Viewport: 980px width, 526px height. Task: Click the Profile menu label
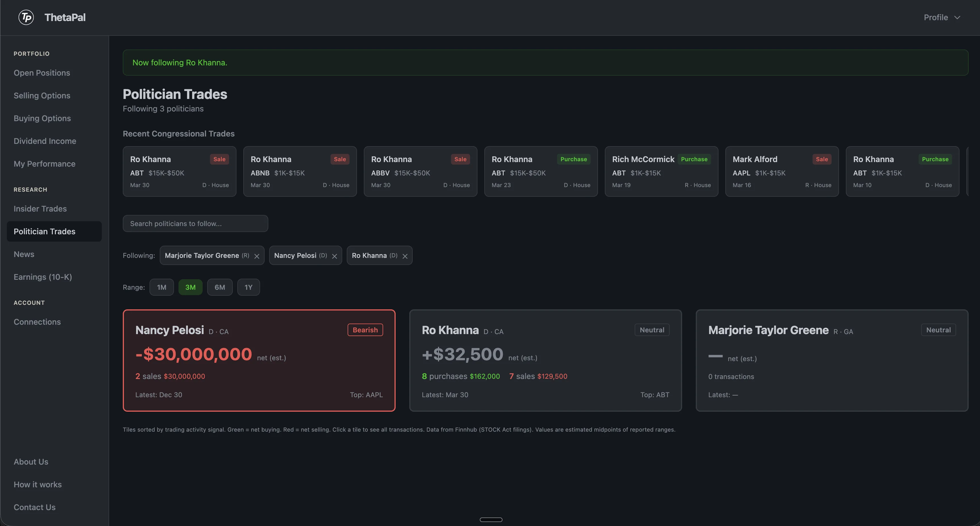[936, 18]
